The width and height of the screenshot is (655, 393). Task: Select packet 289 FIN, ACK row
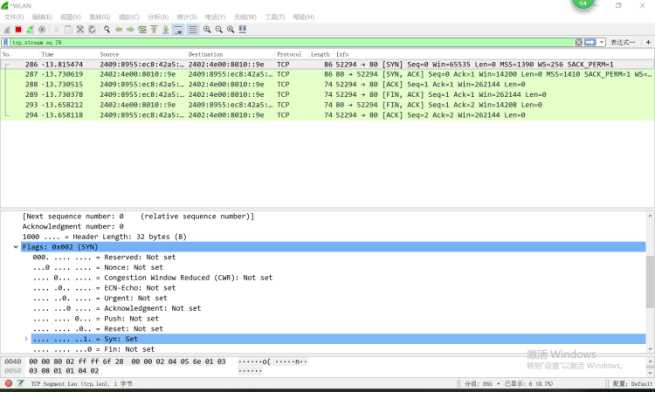click(328, 95)
